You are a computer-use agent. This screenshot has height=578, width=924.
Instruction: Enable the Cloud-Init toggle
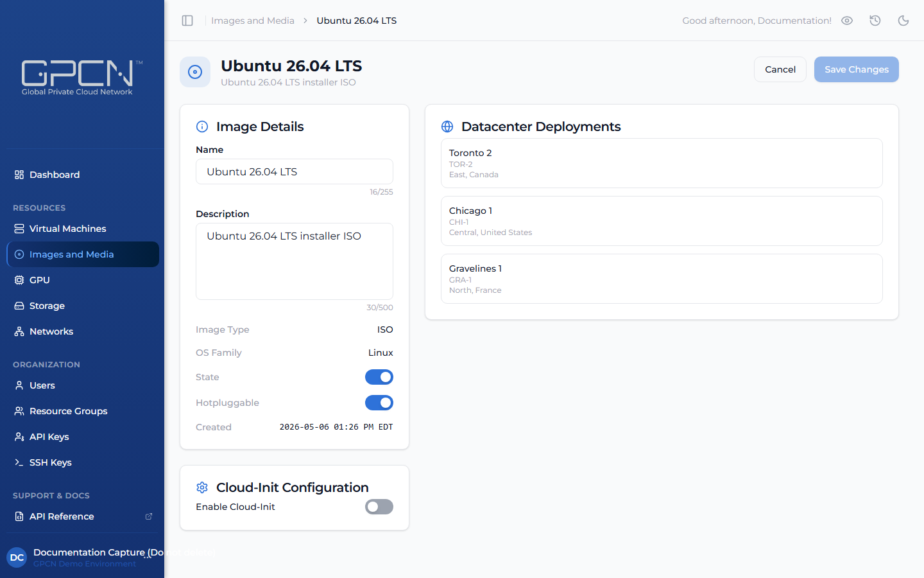click(379, 507)
